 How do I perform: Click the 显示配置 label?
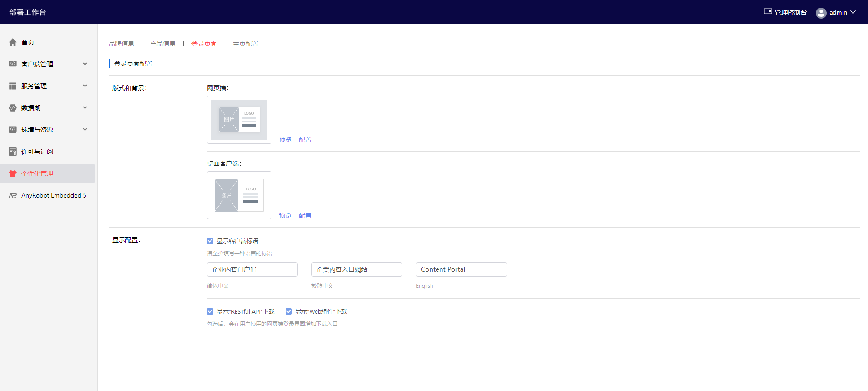(x=126, y=240)
